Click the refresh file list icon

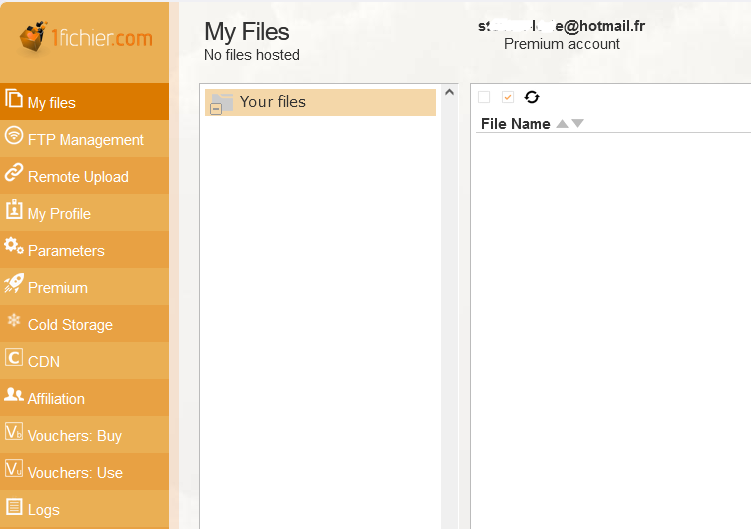[532, 97]
